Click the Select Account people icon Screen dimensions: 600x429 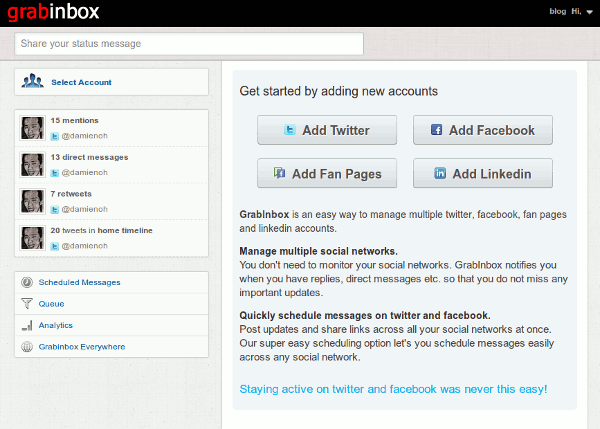coord(33,81)
